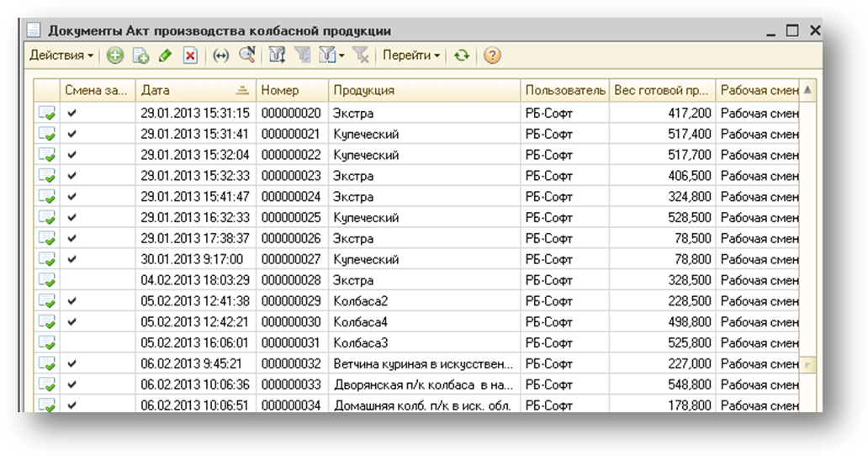
Task: Sort by the Дата column header
Action: 195,90
